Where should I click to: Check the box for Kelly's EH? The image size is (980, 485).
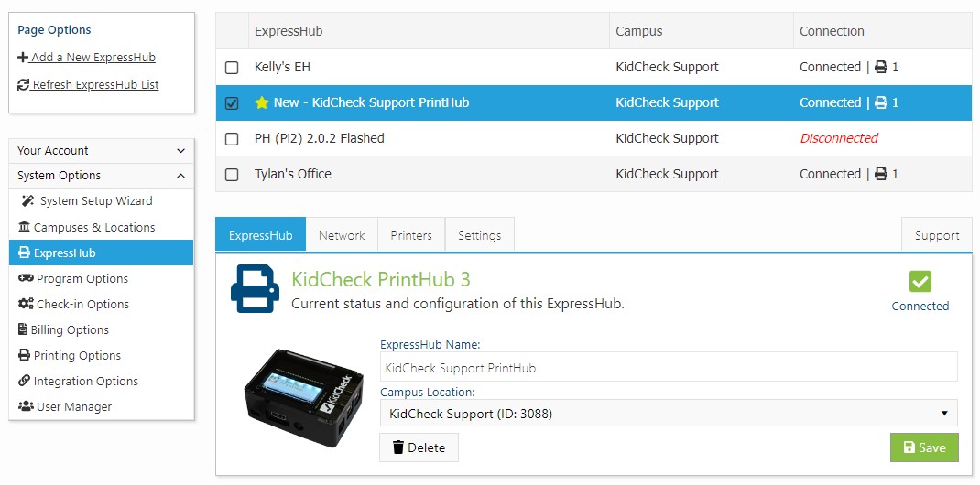[x=232, y=68]
